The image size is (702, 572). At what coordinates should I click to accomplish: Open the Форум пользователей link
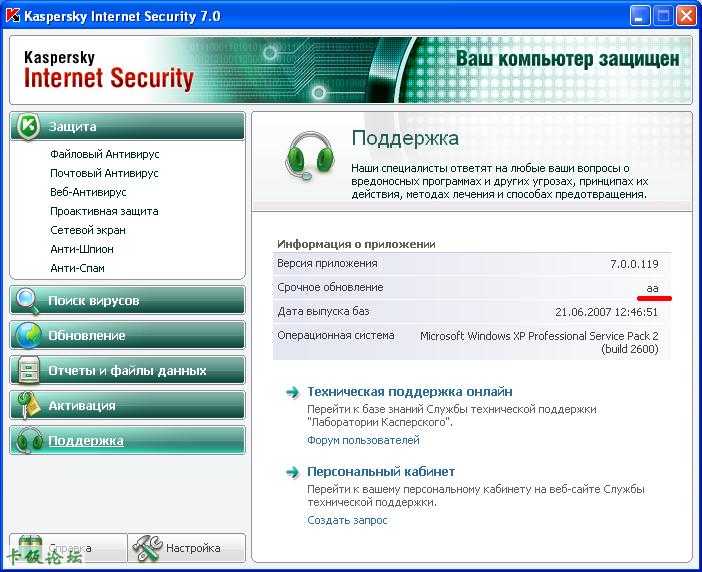[363, 440]
